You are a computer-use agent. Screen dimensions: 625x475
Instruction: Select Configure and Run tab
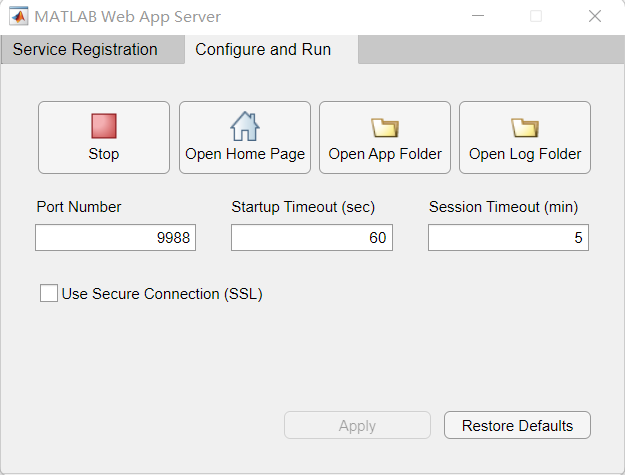271,49
